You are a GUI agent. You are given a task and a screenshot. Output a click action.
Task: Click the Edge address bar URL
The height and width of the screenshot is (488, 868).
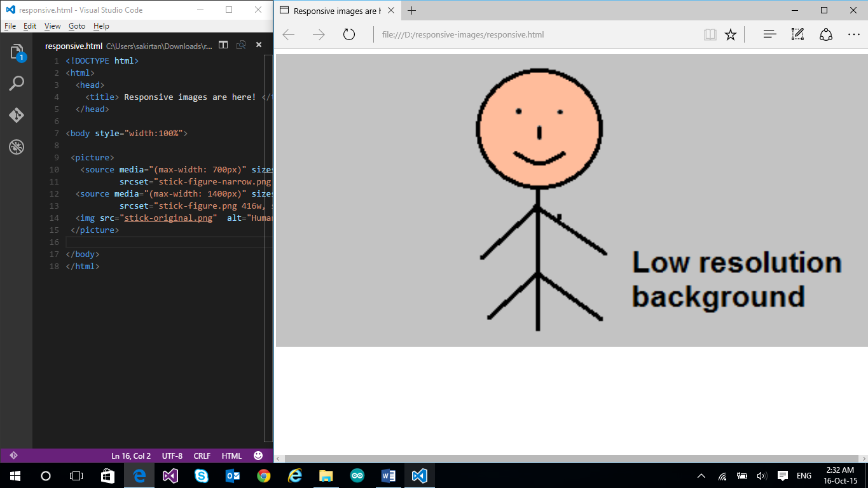tap(463, 35)
